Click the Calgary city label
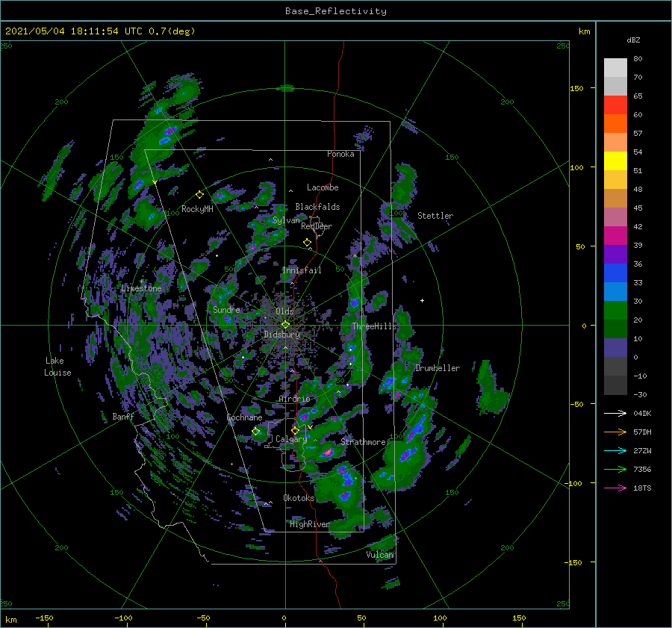 point(291,439)
